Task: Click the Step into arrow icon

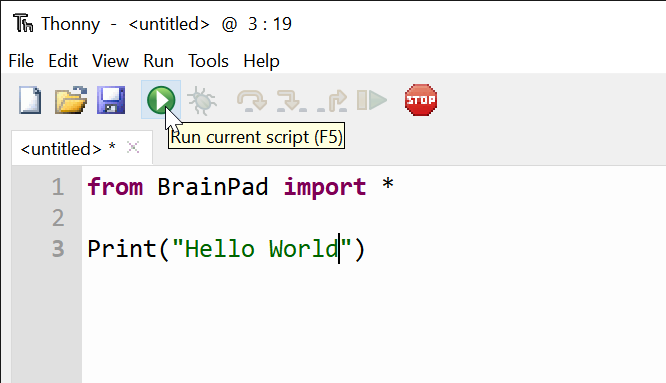Action: 291,101
